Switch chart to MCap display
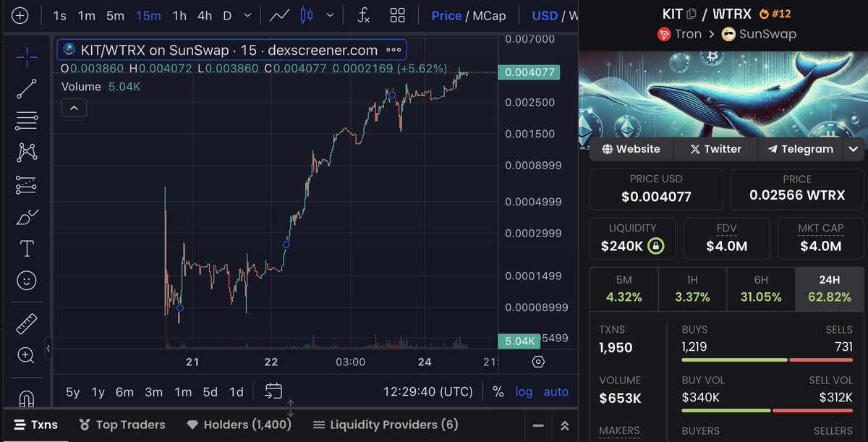Image resolution: width=868 pixels, height=442 pixels. (490, 15)
